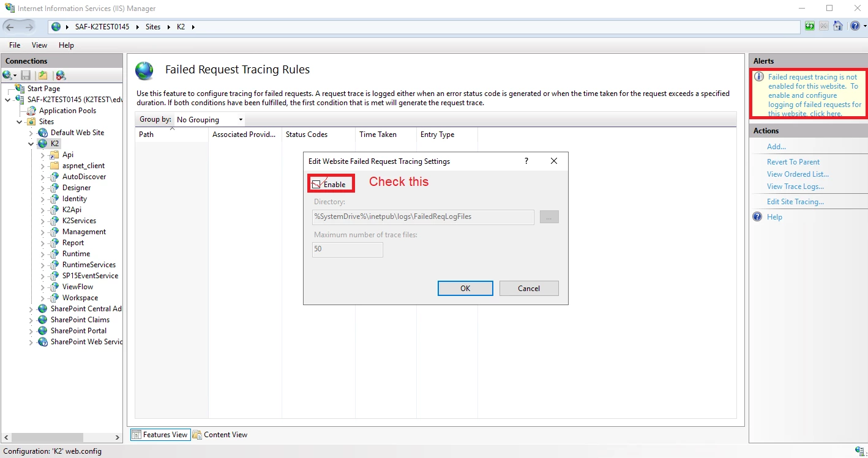Image resolution: width=868 pixels, height=458 pixels.
Task: Click the alert information icon
Action: pyautogui.click(x=759, y=77)
